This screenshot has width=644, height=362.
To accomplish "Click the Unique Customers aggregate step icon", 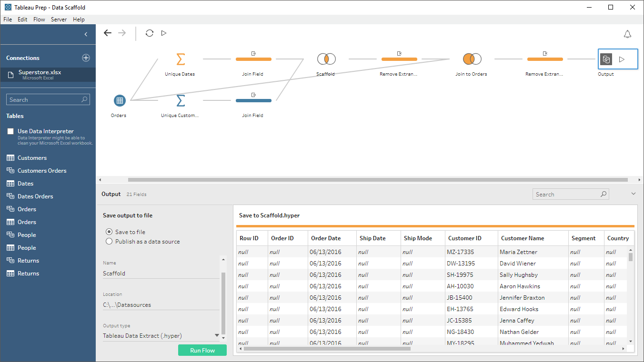I will (181, 100).
